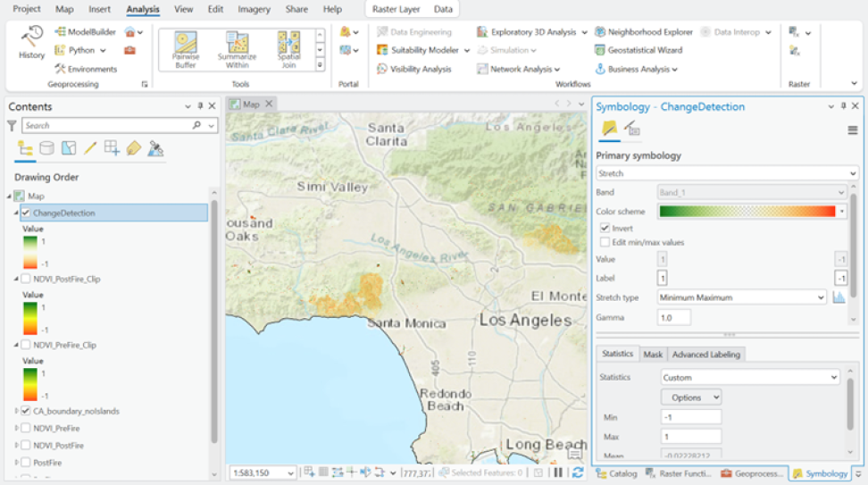
Task: Switch to List By Editing pencil
Action: [90, 148]
